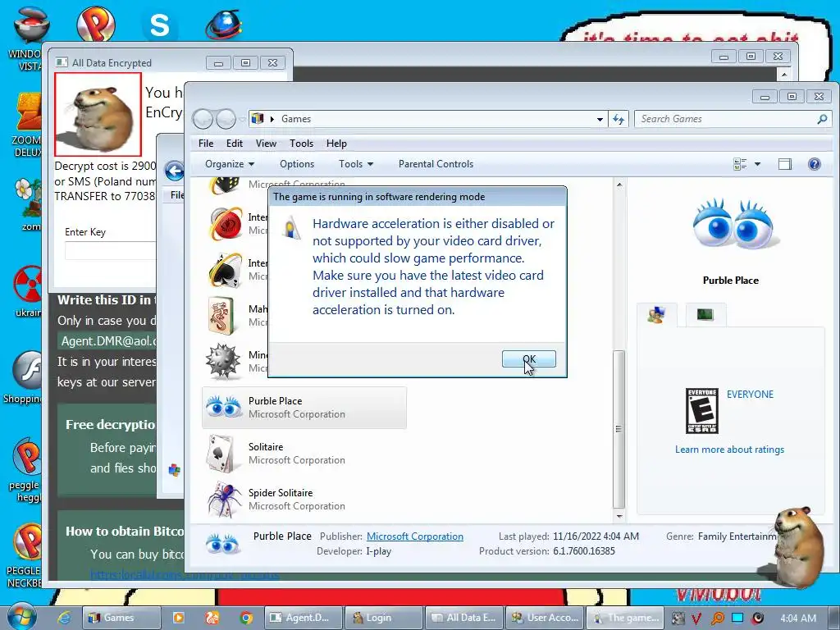The height and width of the screenshot is (630, 840).
Task: Click the scroll up arrow of games list
Action: (619, 185)
